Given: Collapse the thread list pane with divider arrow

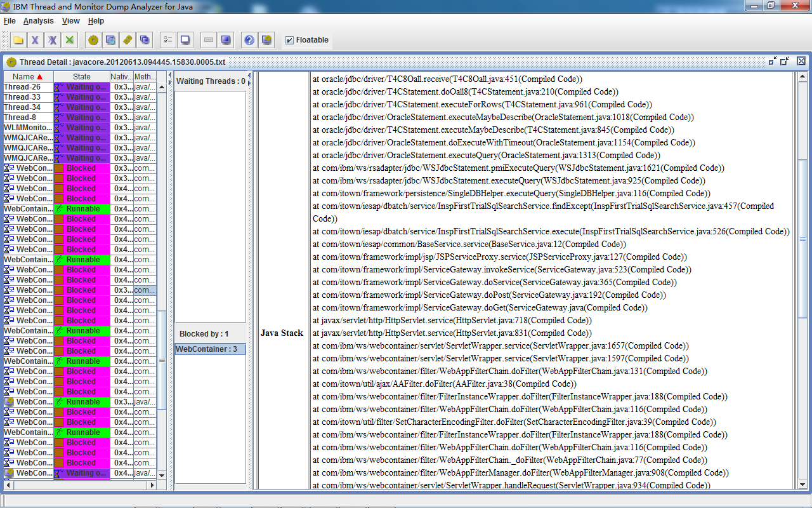Looking at the screenshot, I should 170,75.
